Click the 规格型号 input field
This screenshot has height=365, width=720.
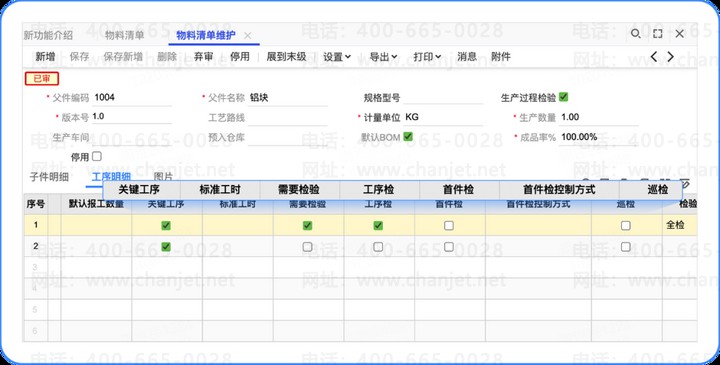[443, 98]
